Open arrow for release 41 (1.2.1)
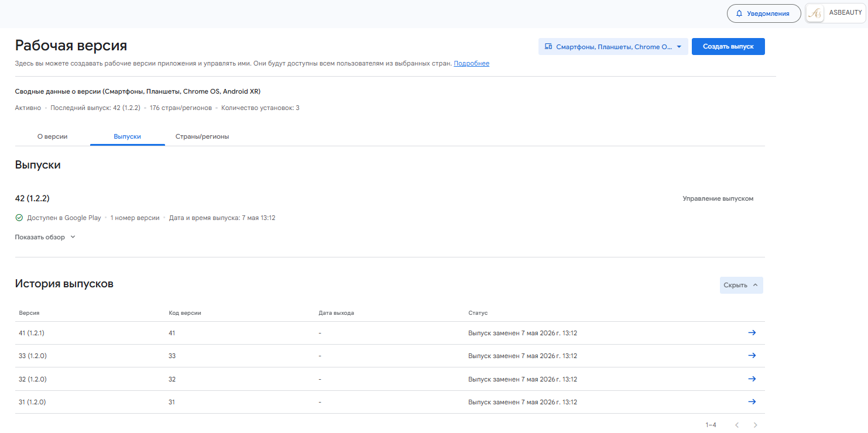The width and height of the screenshot is (868, 433). [752, 332]
